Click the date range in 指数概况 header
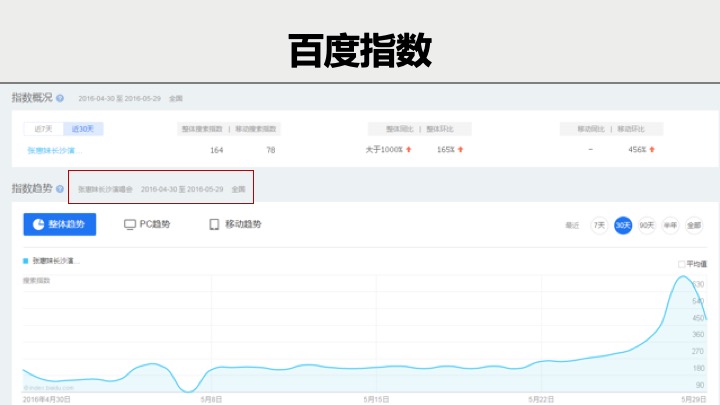720x405 pixels. [119, 99]
